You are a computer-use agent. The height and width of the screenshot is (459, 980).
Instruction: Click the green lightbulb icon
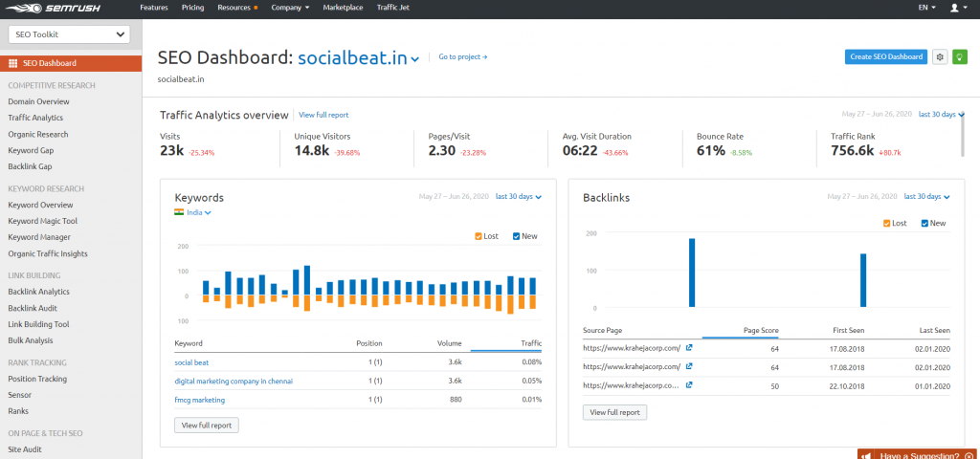[x=959, y=56]
